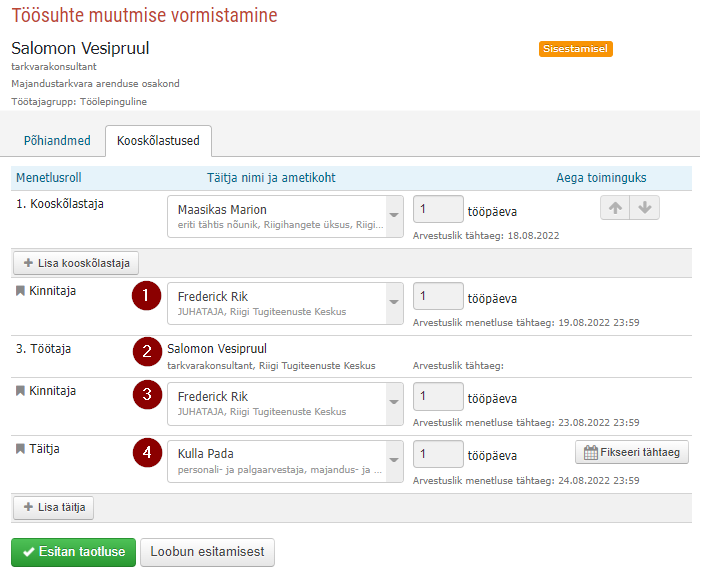Click the Fikseeri tähtaeg calendar button
This screenshot has width=701, height=577.
tap(632, 452)
